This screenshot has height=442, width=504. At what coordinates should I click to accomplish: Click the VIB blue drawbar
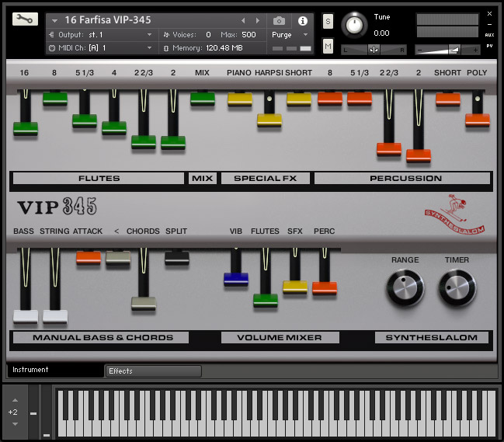point(236,280)
